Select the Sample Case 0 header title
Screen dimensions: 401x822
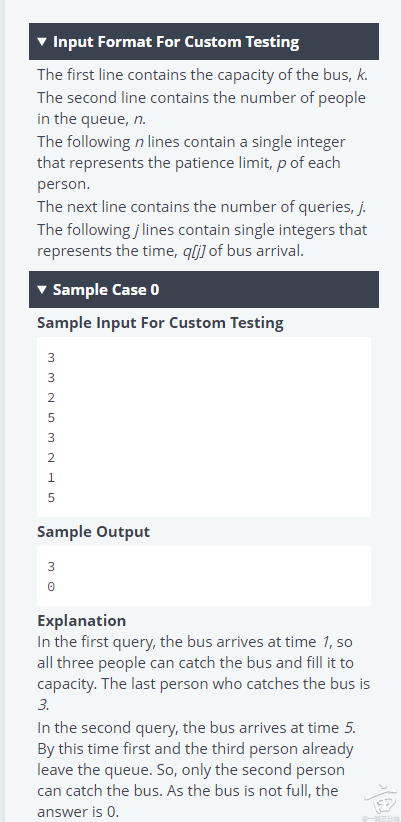[106, 289]
